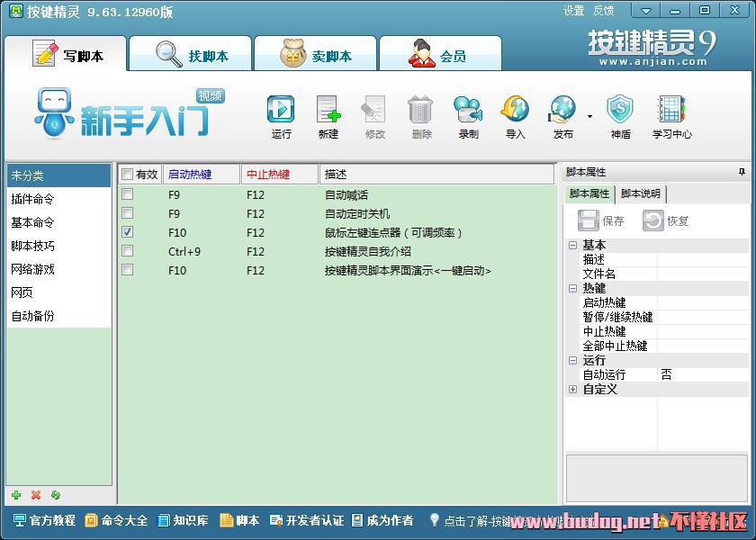Select the 基本命令 category
The image size is (756, 540).
58,222
